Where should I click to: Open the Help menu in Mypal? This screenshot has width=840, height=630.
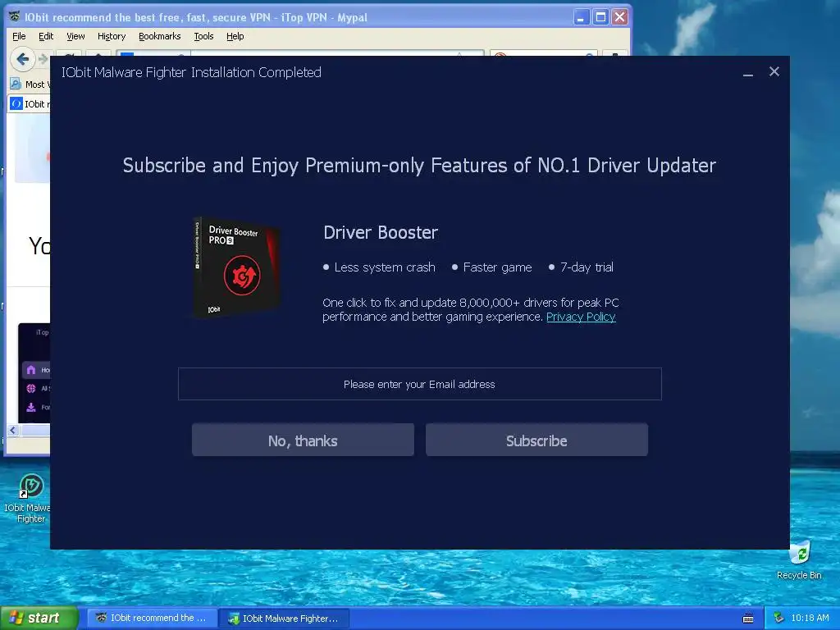coord(235,36)
